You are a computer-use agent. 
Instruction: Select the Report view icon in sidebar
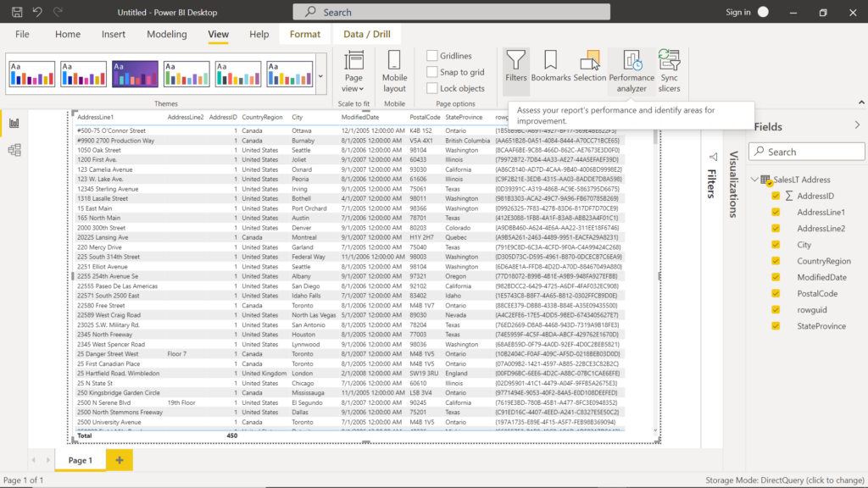(13, 122)
